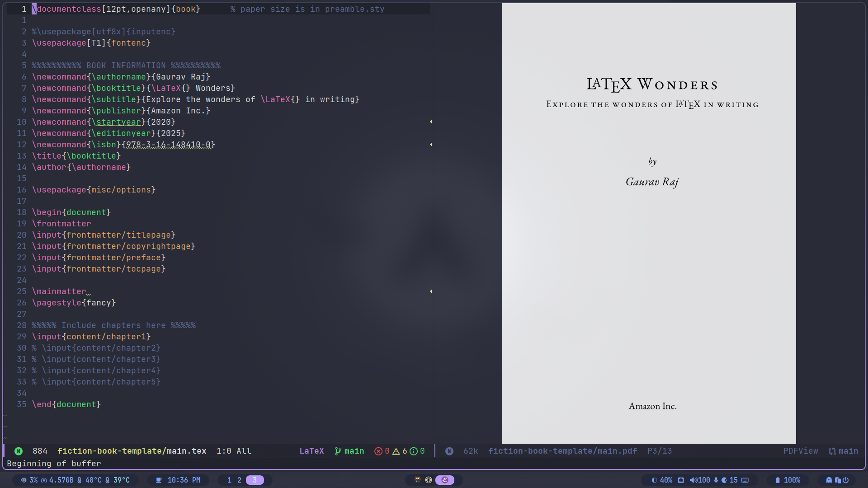
Task: Open the PDFView mode menu
Action: pyautogui.click(x=800, y=451)
